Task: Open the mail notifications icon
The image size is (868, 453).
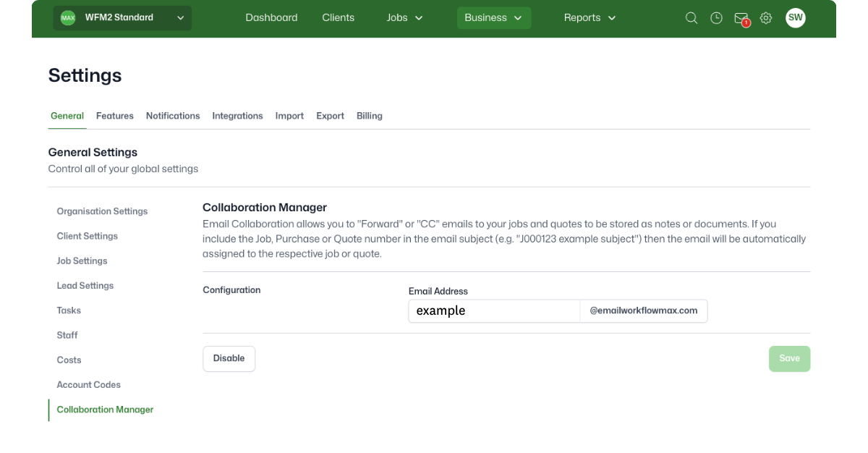Action: tap(741, 18)
